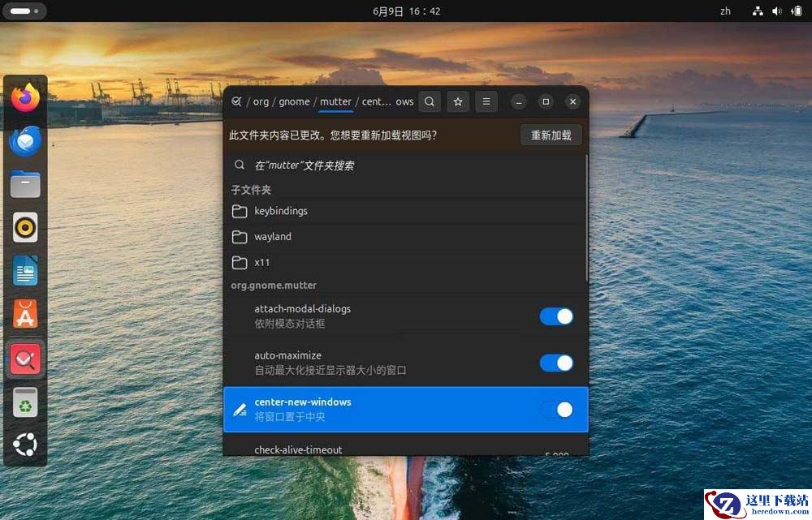The image size is (812, 520).
Task: Go to the gnome path segment
Action: (294, 101)
